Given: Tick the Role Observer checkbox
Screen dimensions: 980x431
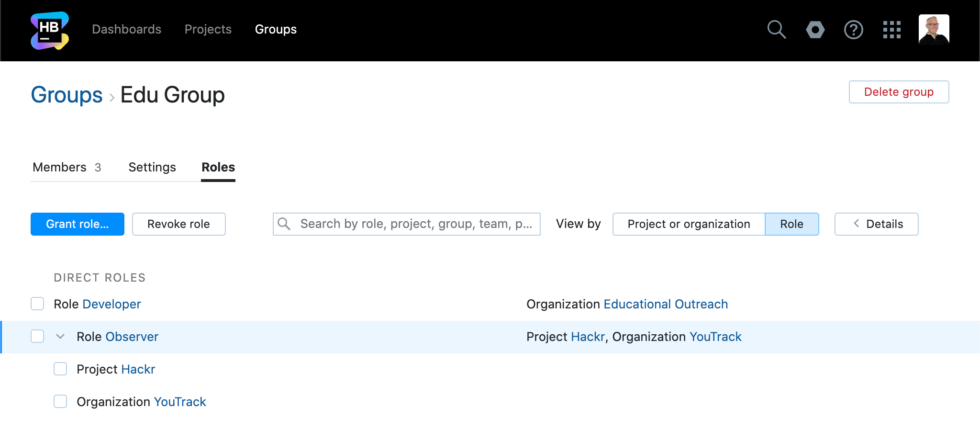Looking at the screenshot, I should click(37, 337).
